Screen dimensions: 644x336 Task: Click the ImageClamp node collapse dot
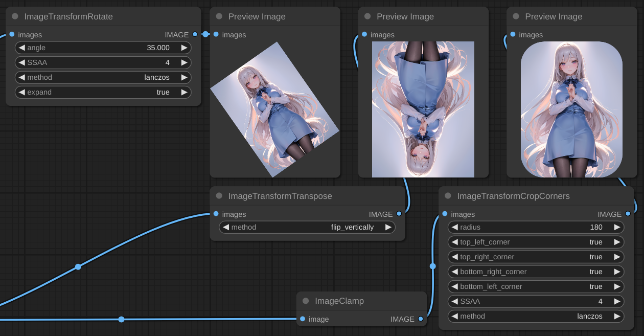coord(306,301)
